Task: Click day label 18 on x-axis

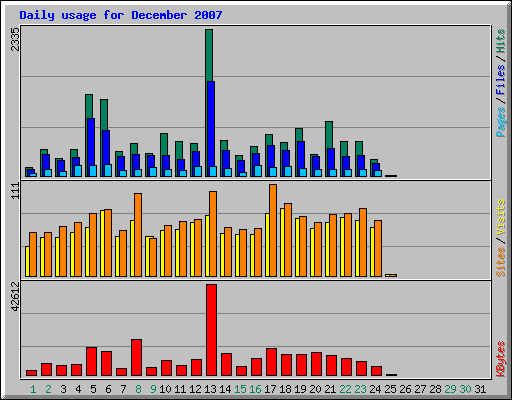Action: (x=285, y=389)
